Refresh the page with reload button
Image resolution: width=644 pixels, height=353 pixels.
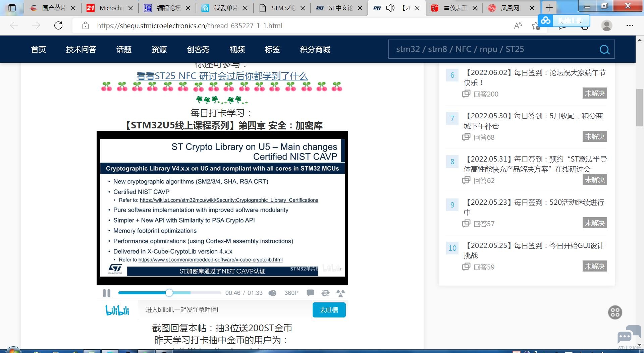(x=58, y=25)
